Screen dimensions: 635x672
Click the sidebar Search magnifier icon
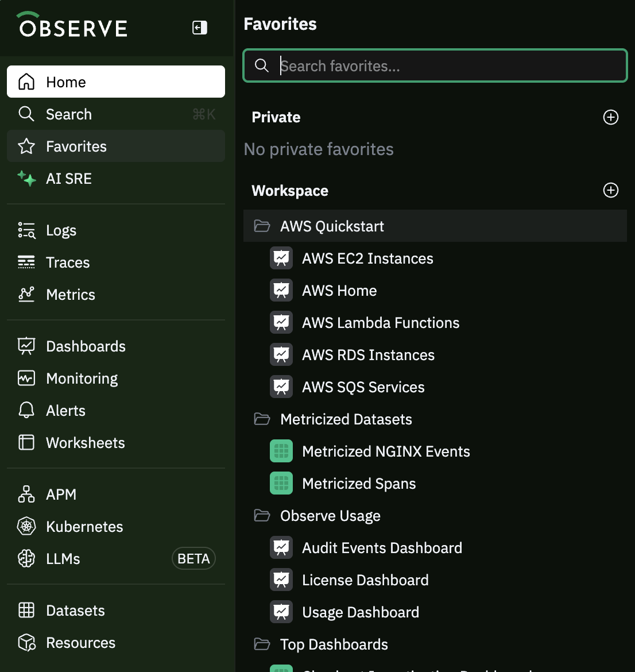pyautogui.click(x=26, y=114)
